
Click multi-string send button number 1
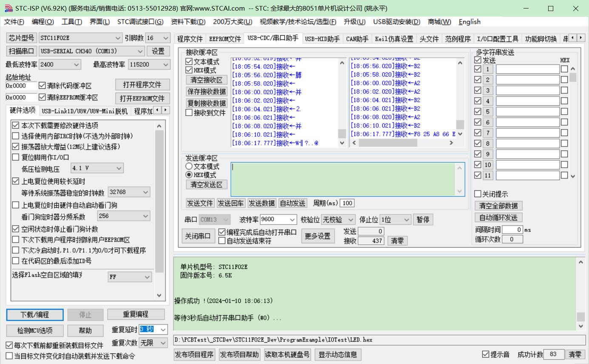coord(488,69)
